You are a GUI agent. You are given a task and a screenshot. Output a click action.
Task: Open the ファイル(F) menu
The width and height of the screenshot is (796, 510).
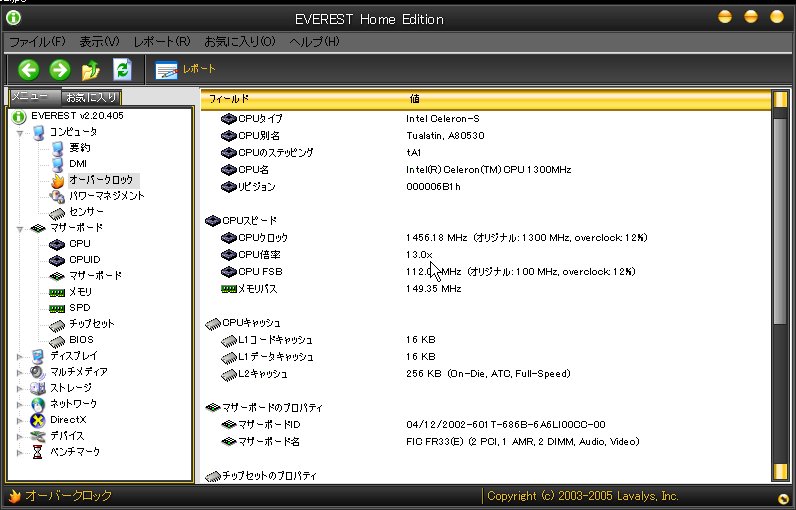click(38, 42)
